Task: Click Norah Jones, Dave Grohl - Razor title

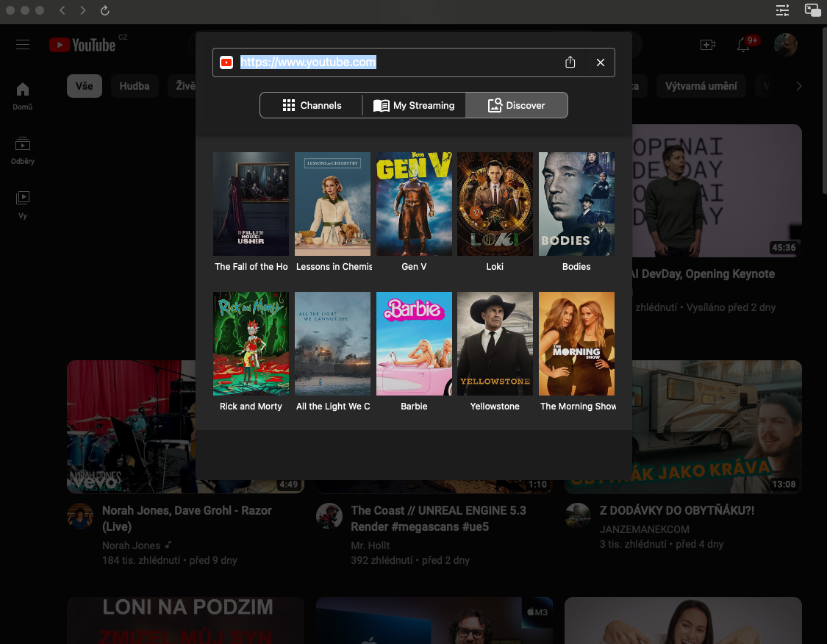Action: tap(187, 518)
